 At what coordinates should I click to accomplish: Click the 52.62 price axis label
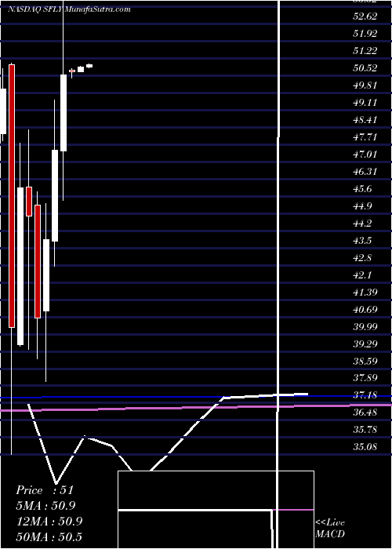(365, 16)
